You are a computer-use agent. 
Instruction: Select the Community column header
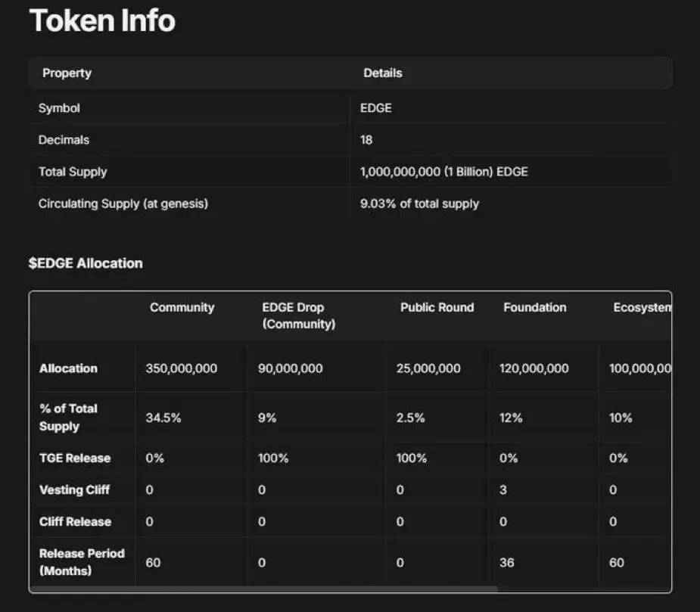[x=182, y=308]
